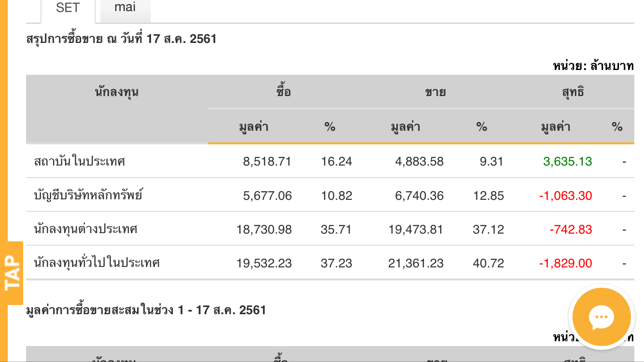Viewport: 644px width, 362px height.
Task: Click the red net value -1,063.30
Action: pos(565,195)
